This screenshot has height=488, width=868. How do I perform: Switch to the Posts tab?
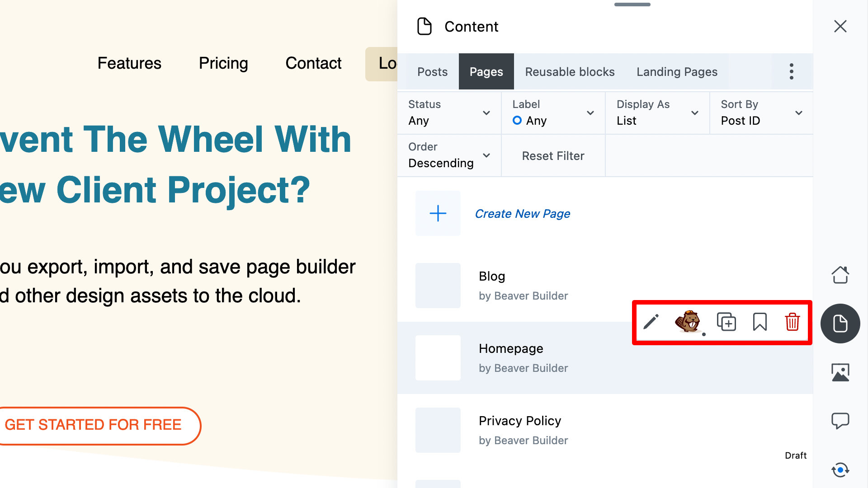pyautogui.click(x=432, y=71)
